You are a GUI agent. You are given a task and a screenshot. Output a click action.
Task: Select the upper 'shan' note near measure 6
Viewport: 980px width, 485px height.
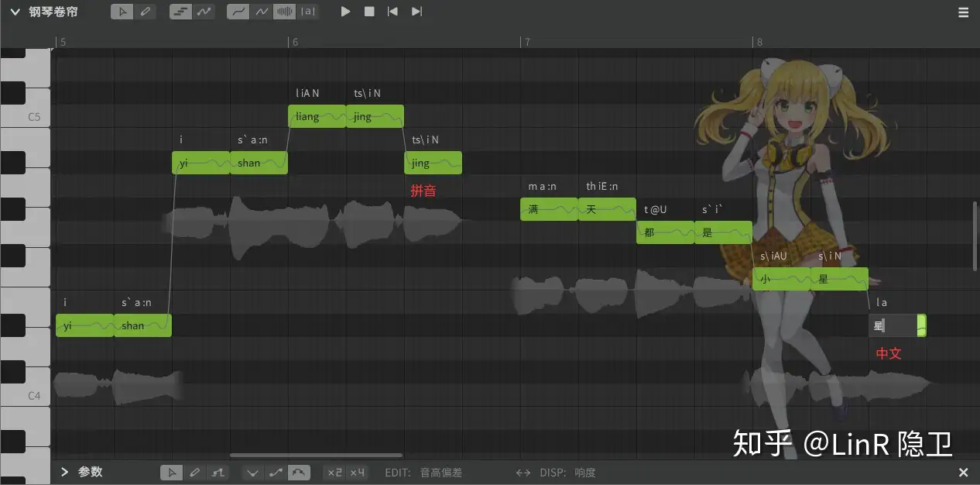[259, 163]
